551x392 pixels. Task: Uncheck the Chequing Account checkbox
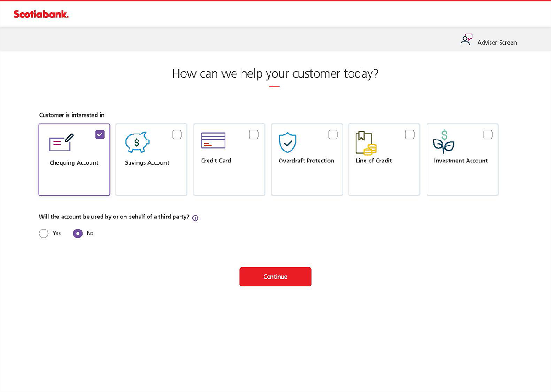tap(100, 134)
